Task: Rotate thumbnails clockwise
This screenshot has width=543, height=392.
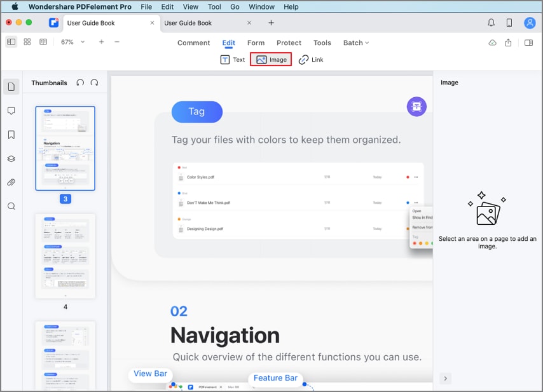Action: click(x=94, y=83)
